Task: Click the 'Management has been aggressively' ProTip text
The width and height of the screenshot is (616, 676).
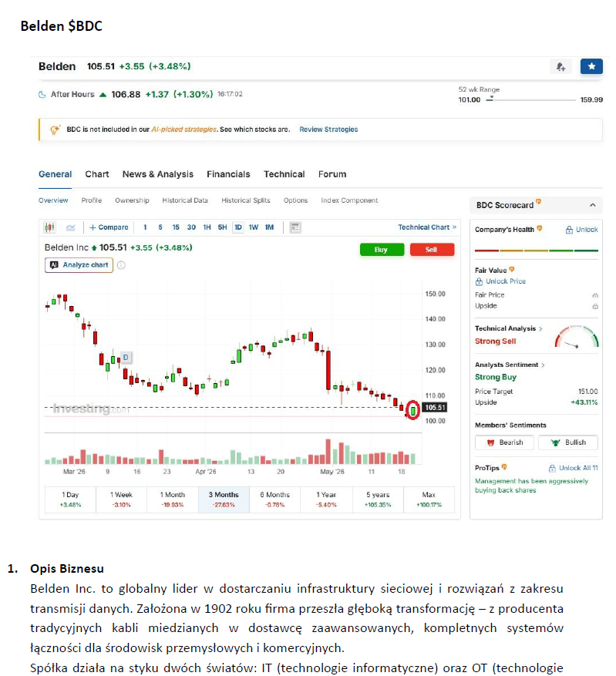Action: pos(531,481)
